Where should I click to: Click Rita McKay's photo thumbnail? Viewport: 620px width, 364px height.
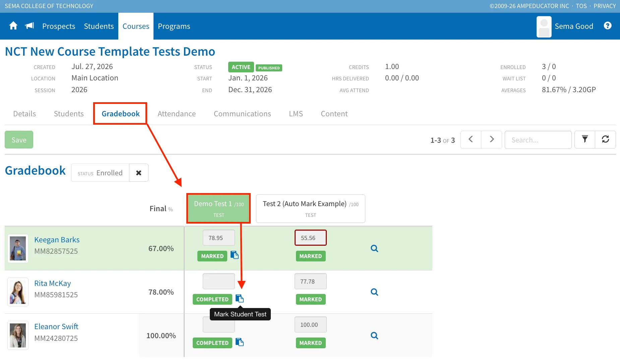pyautogui.click(x=18, y=292)
